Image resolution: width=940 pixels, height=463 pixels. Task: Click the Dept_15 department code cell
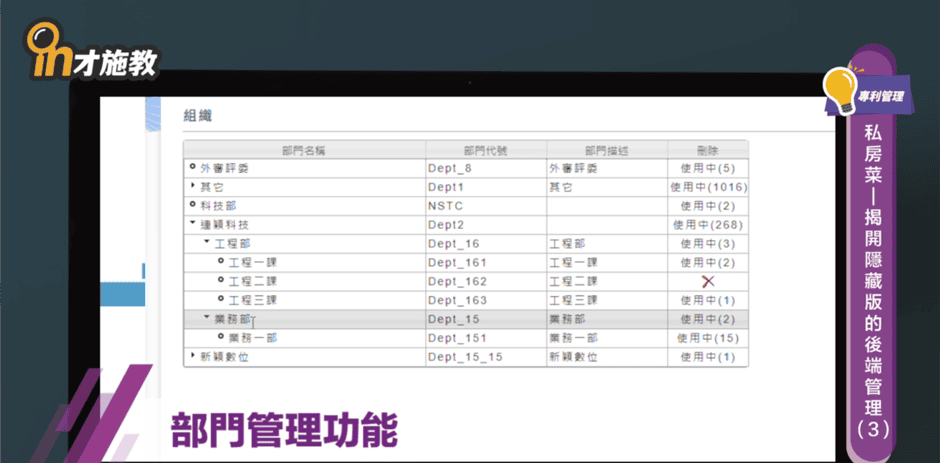[453, 319]
